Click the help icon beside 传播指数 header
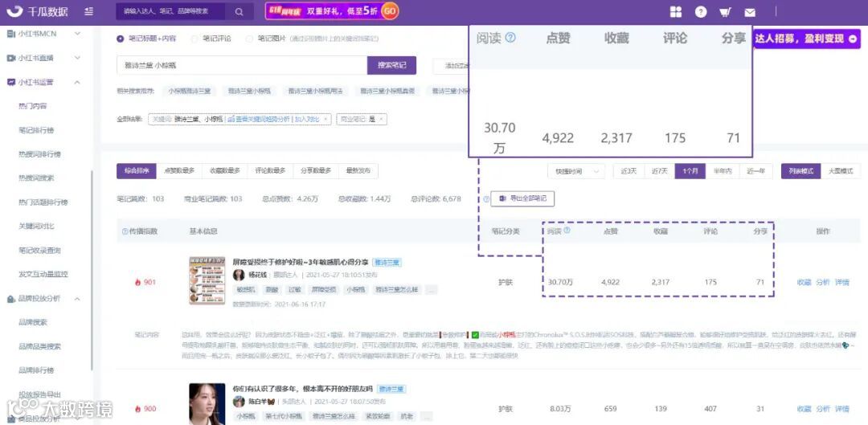Screen dimensions: 868x425 tap(125, 231)
